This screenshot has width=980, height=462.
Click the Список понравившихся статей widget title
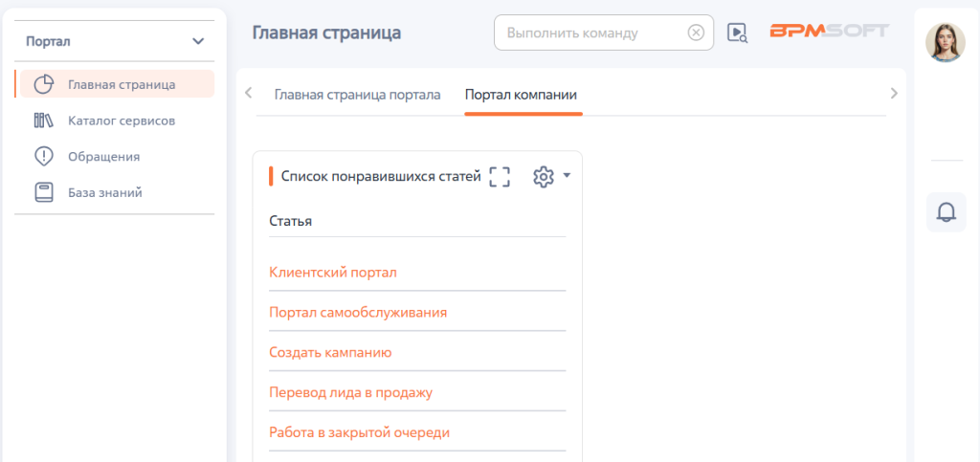(381, 177)
